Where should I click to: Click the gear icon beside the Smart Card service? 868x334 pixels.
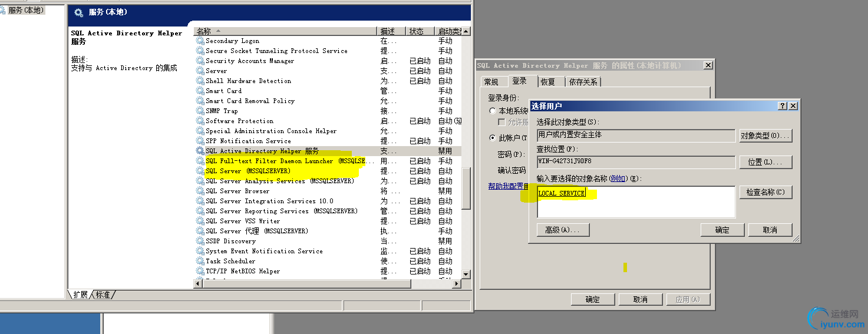coord(200,91)
